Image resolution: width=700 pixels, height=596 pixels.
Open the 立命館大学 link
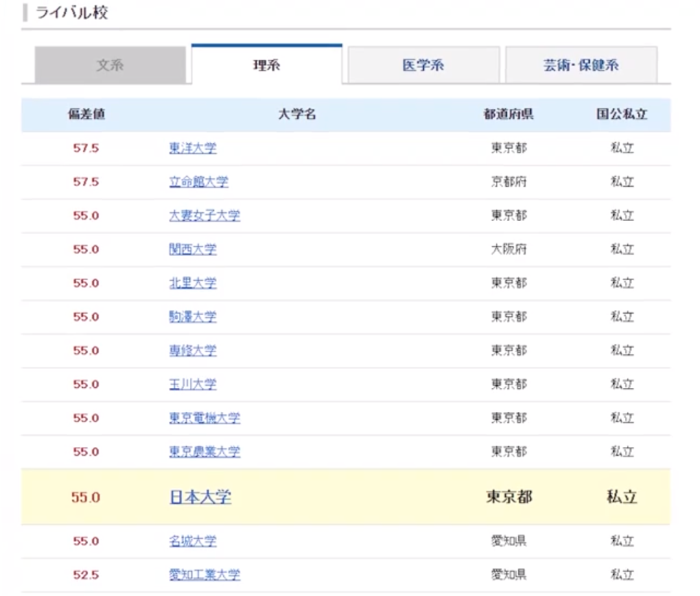(199, 182)
